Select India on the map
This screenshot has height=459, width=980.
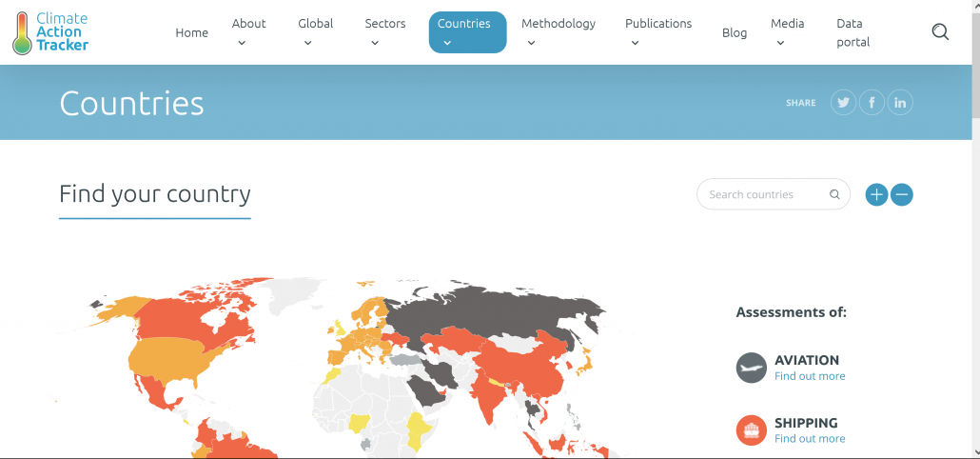(487, 397)
